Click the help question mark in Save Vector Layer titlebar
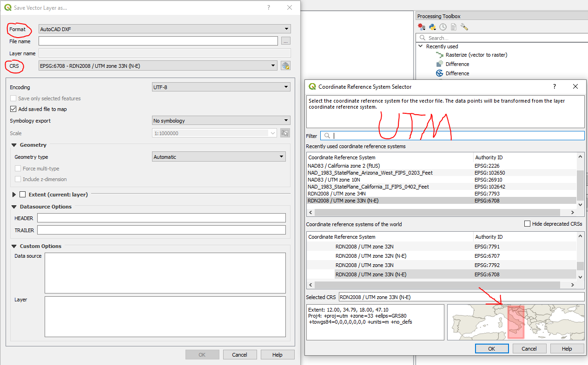The image size is (588, 365). pyautogui.click(x=269, y=8)
